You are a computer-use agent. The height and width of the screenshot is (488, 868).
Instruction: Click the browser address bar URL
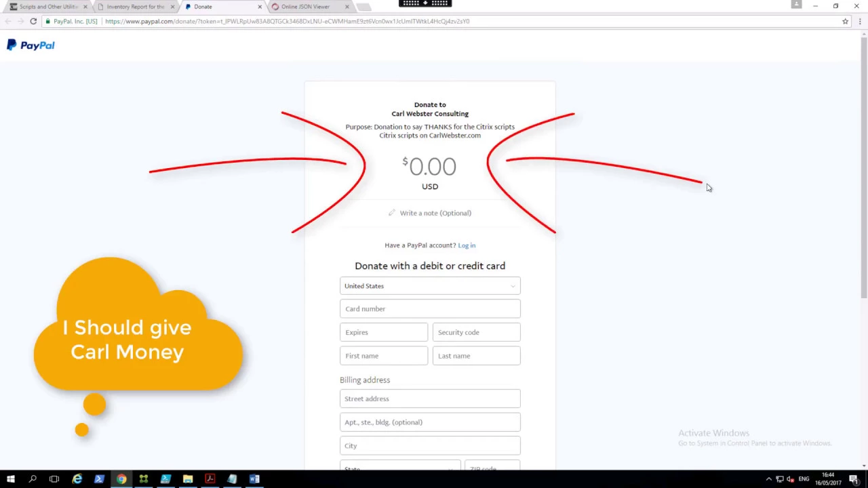(x=287, y=21)
